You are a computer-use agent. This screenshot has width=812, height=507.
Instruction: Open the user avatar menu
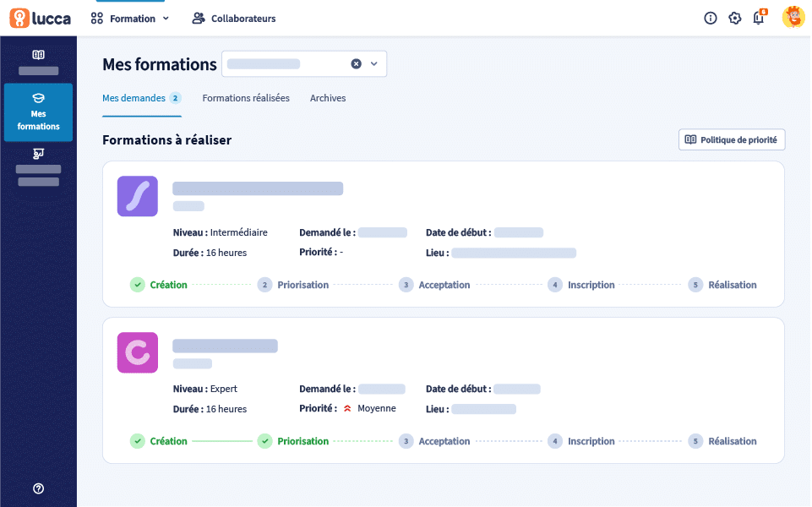tap(793, 18)
